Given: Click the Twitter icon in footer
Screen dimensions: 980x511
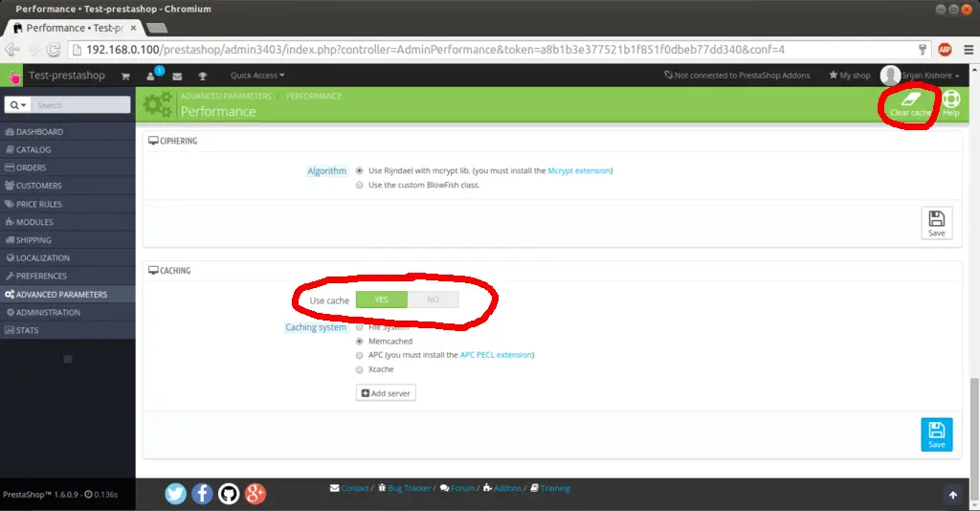Looking at the screenshot, I should pos(176,494).
